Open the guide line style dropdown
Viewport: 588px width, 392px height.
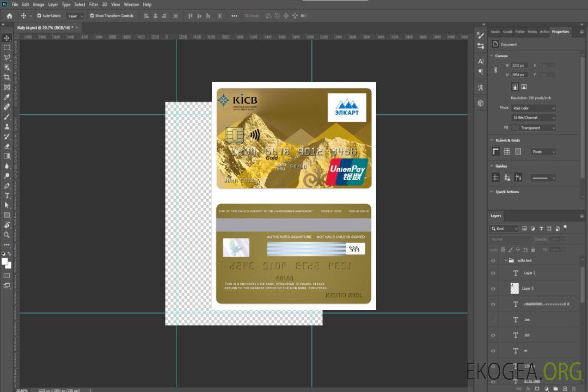[x=543, y=178]
